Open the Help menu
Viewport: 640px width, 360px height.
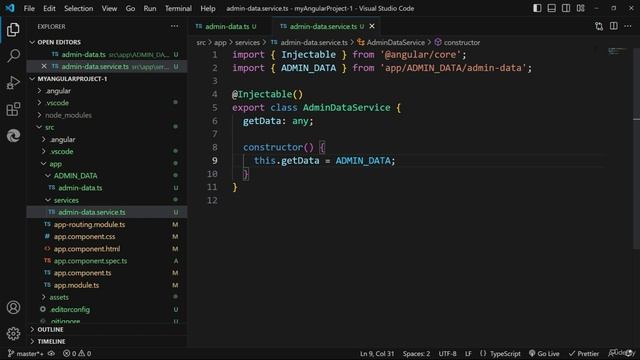coord(208,8)
